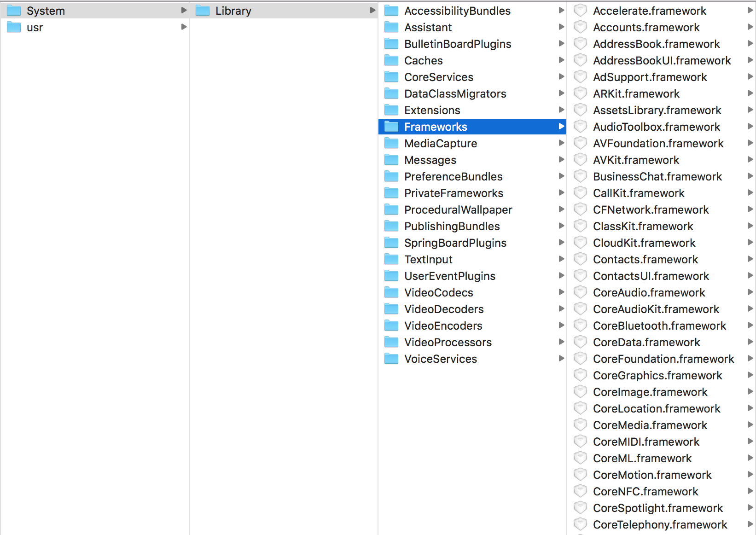Click the BulletinBoardPlugins folder icon
The width and height of the screenshot is (756, 535).
[391, 44]
